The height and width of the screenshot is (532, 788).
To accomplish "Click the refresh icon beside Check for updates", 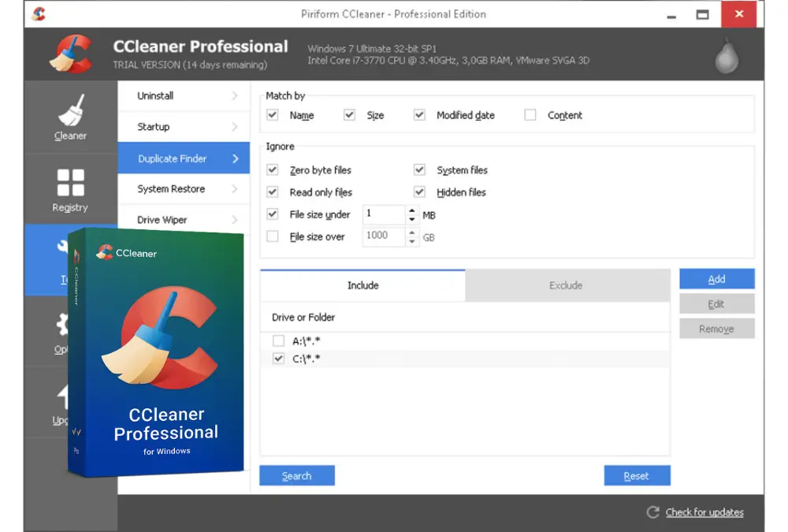I will (x=652, y=512).
